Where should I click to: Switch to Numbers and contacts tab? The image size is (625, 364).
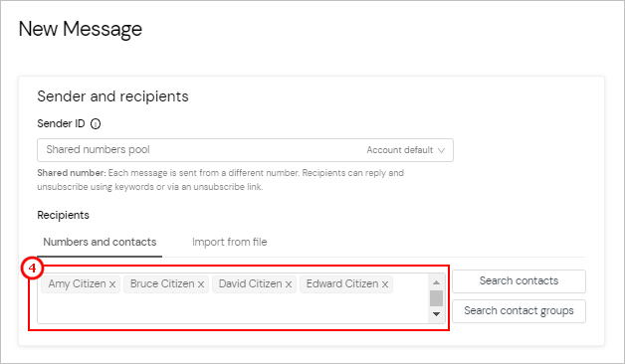[100, 242]
